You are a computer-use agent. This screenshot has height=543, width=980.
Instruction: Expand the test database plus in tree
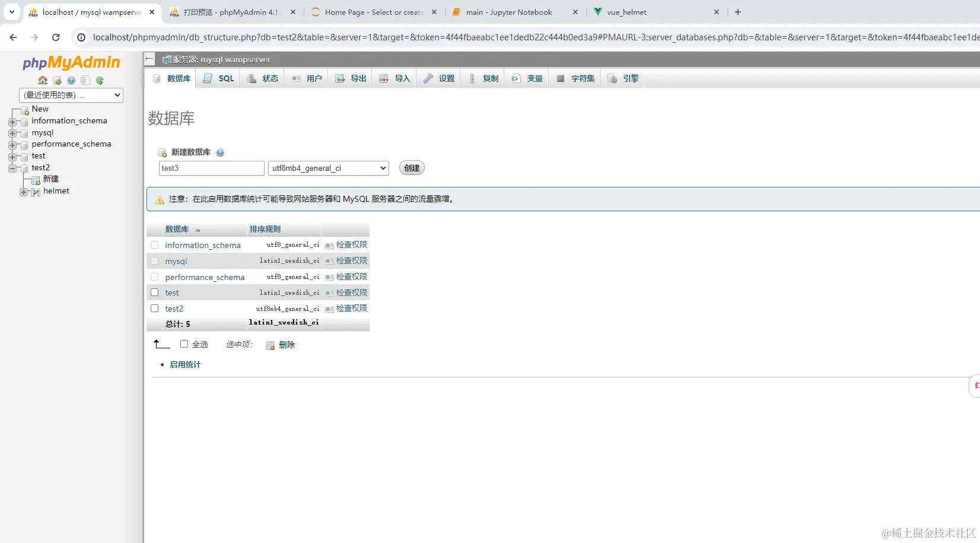pos(12,157)
